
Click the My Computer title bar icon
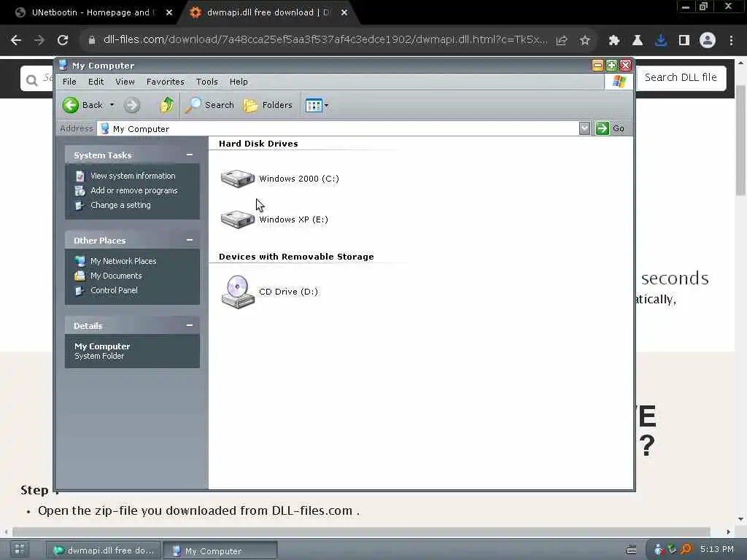coord(63,65)
